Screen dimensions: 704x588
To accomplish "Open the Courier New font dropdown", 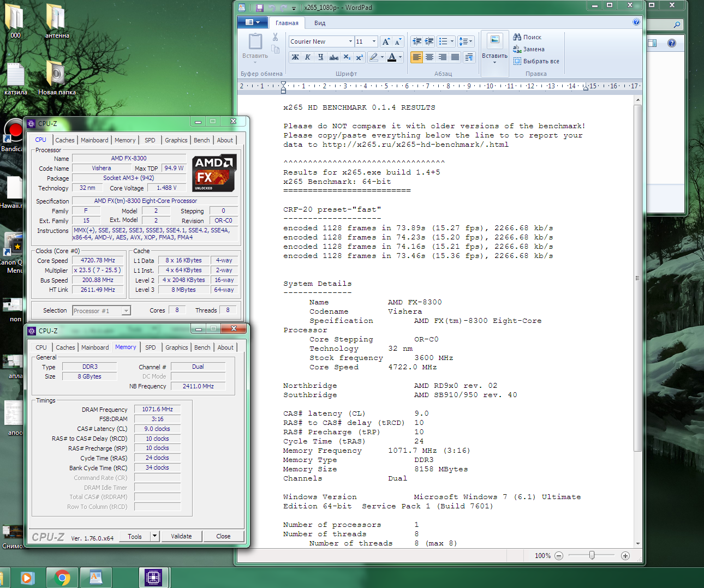I will click(350, 41).
